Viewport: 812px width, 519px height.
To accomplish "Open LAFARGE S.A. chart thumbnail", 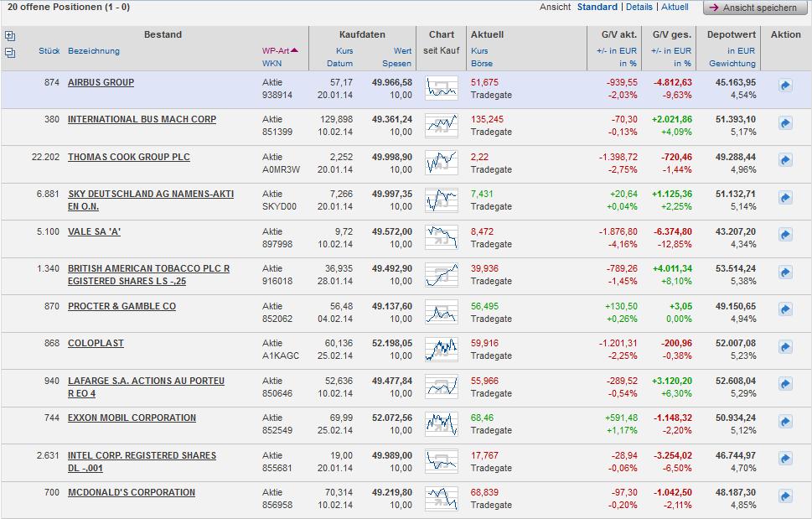I will pos(442,387).
